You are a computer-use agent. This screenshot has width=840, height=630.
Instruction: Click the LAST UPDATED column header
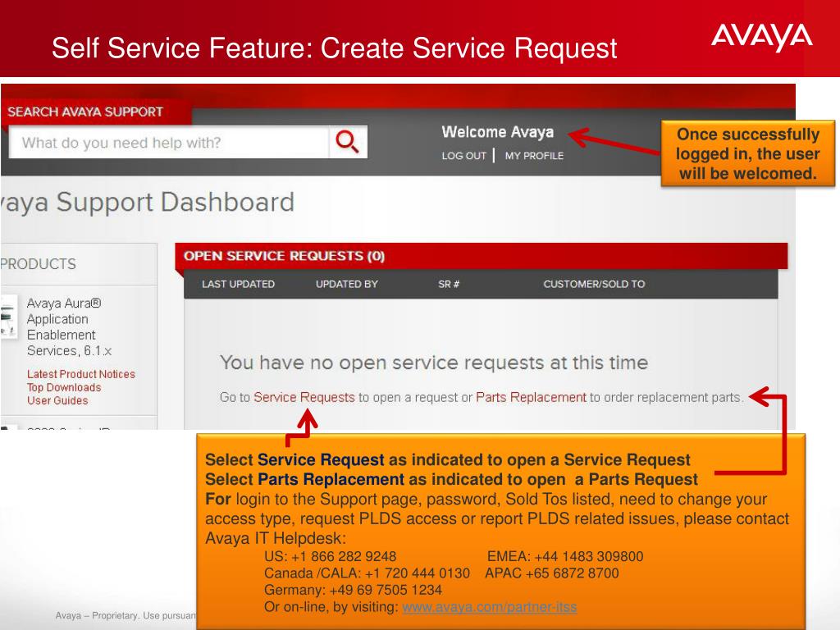pyautogui.click(x=238, y=284)
